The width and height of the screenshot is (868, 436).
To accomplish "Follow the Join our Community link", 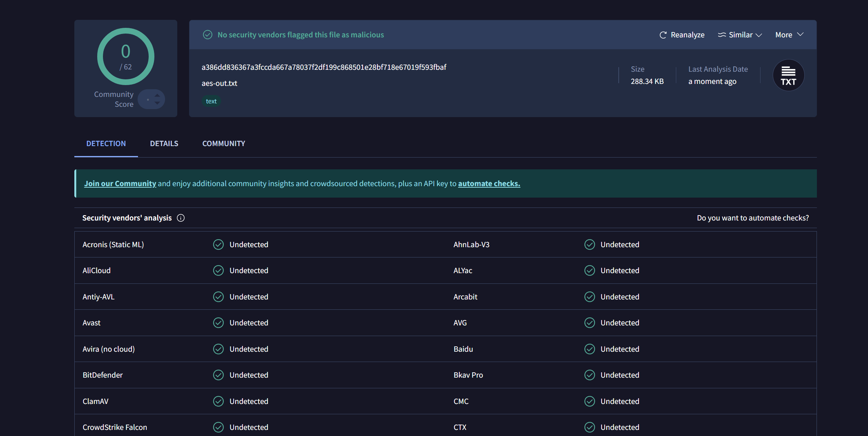I will 120,183.
